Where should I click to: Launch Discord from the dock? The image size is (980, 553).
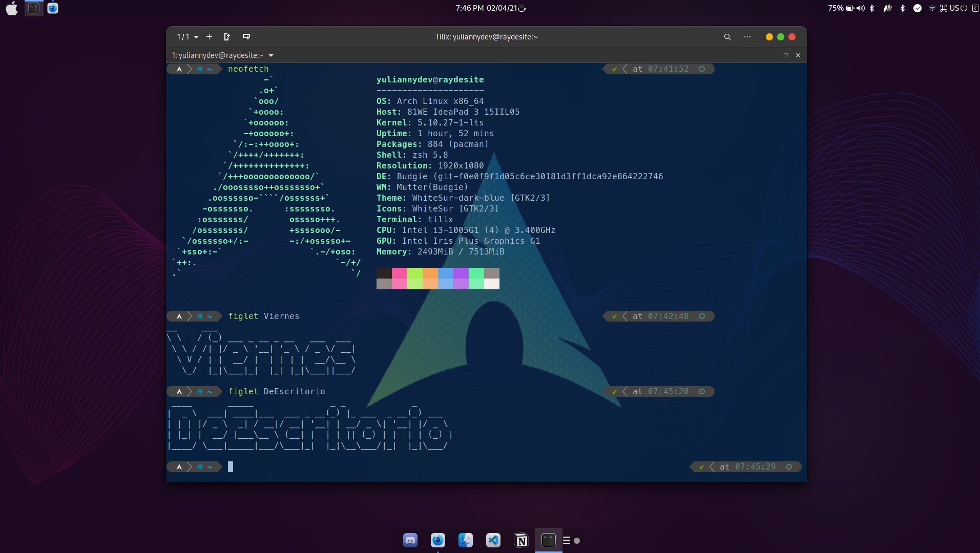(x=410, y=540)
